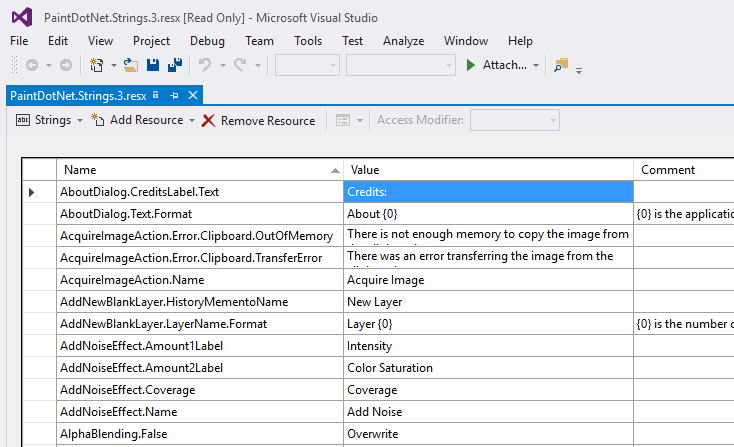
Task: Select AcquireImageAction.Error.Clipboard.OutOfMemory cell
Action: point(200,236)
